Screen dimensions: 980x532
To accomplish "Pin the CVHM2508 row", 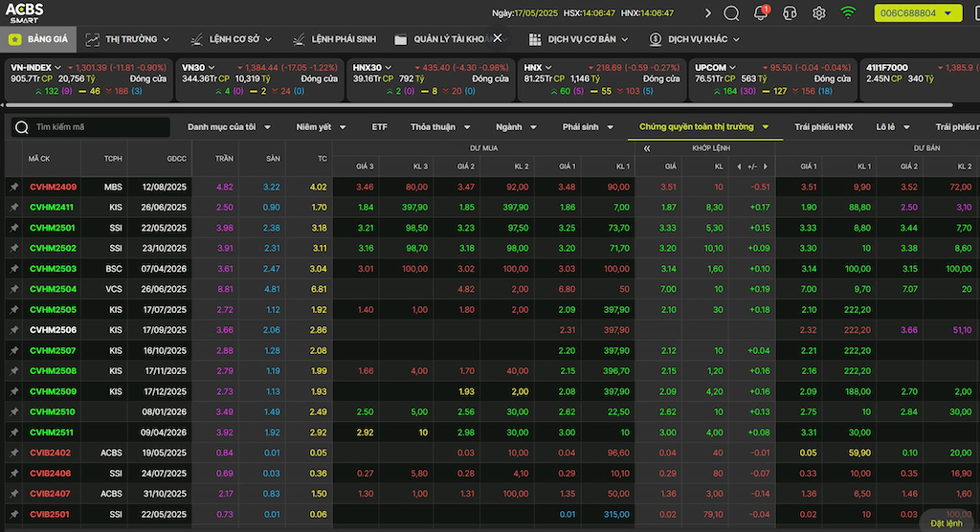I will pyautogui.click(x=13, y=371).
